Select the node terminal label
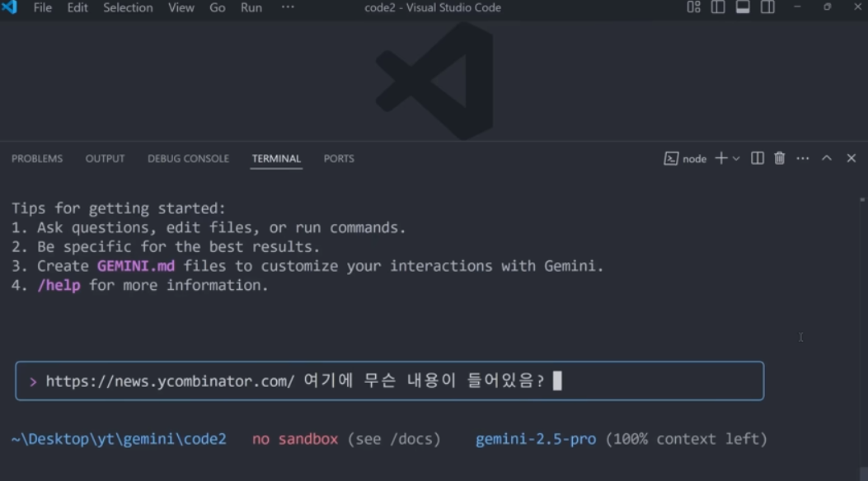The height and width of the screenshot is (481, 868). pyautogui.click(x=694, y=159)
